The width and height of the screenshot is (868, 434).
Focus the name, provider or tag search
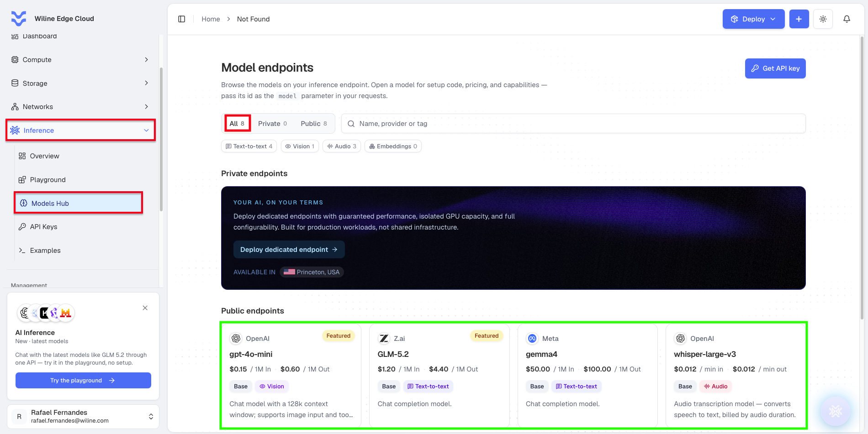[x=573, y=124]
